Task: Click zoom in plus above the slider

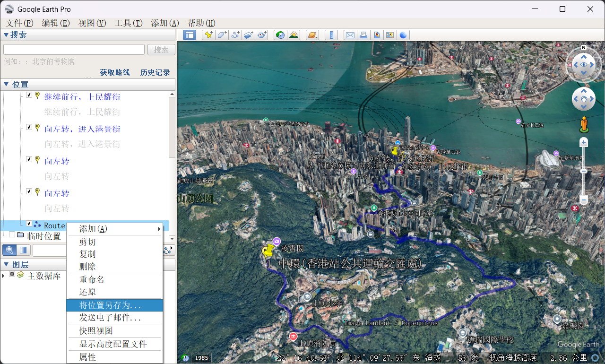Action: (584, 142)
